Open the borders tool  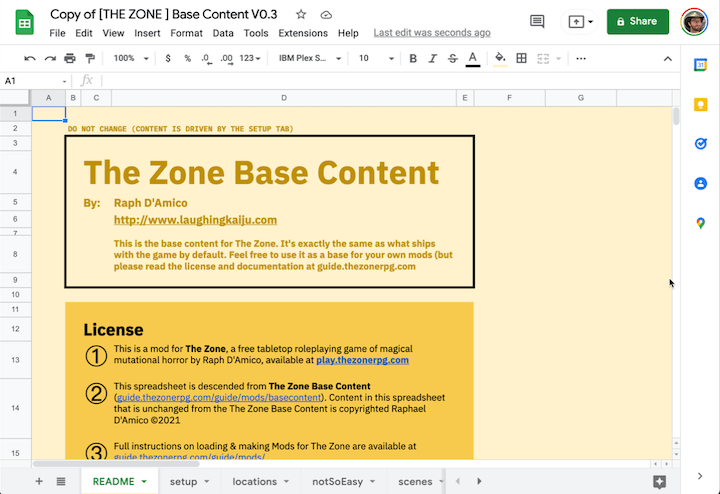[521, 58]
